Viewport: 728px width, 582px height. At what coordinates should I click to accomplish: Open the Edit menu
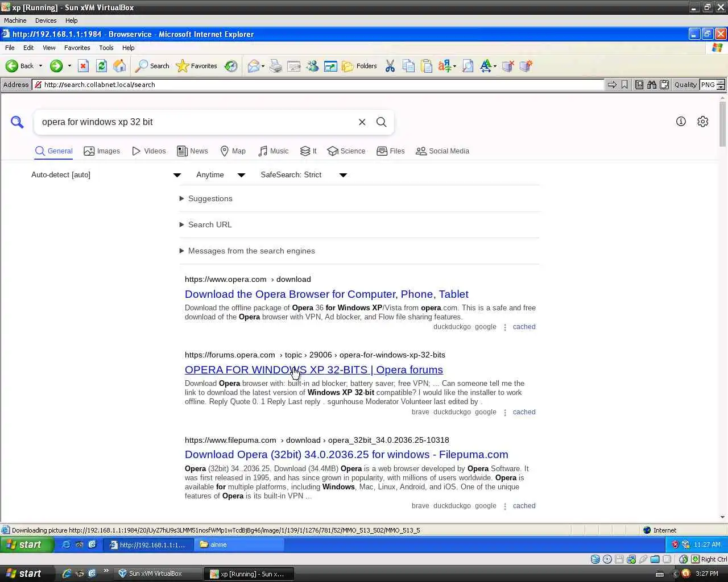(x=28, y=48)
